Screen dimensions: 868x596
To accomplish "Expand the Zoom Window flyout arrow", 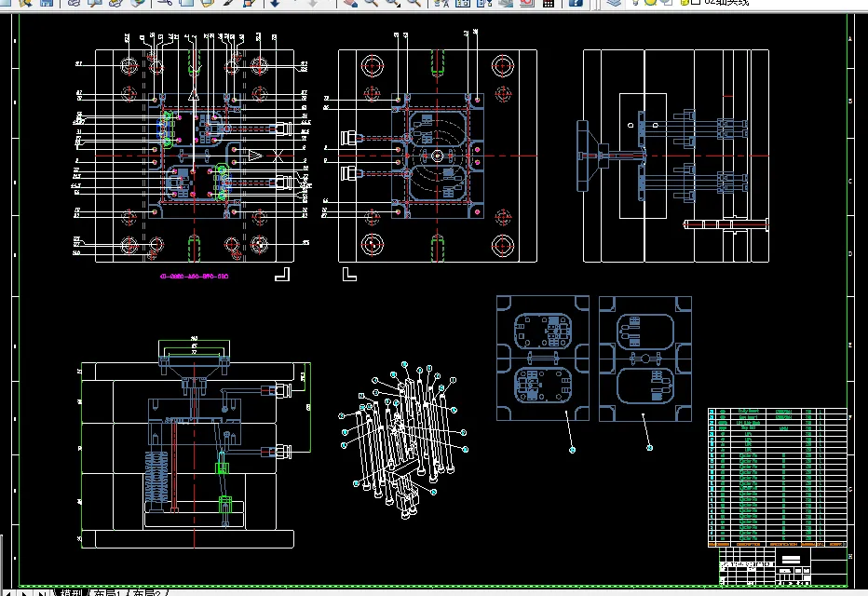I will 399,6.
